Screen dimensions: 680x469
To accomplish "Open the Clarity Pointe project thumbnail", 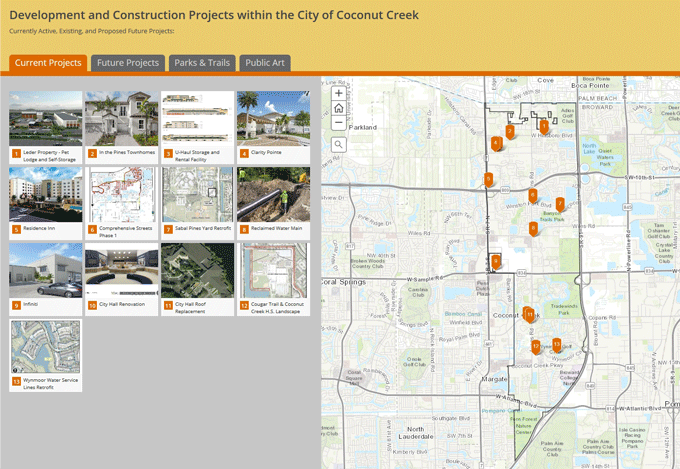I will pos(273,119).
